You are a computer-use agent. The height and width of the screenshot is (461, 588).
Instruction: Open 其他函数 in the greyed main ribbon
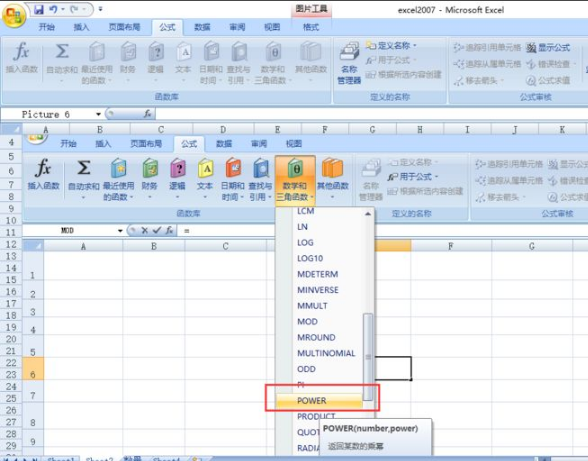[311, 62]
